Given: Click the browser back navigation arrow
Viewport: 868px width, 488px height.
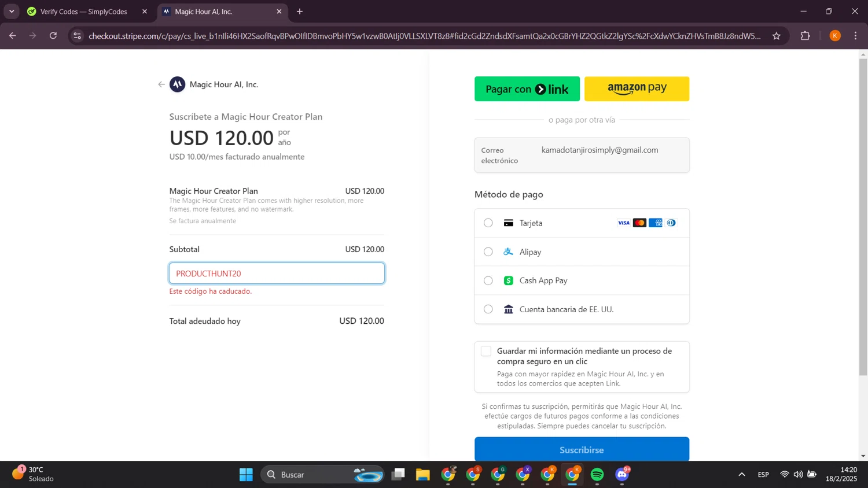Looking at the screenshot, I should coord(12,36).
